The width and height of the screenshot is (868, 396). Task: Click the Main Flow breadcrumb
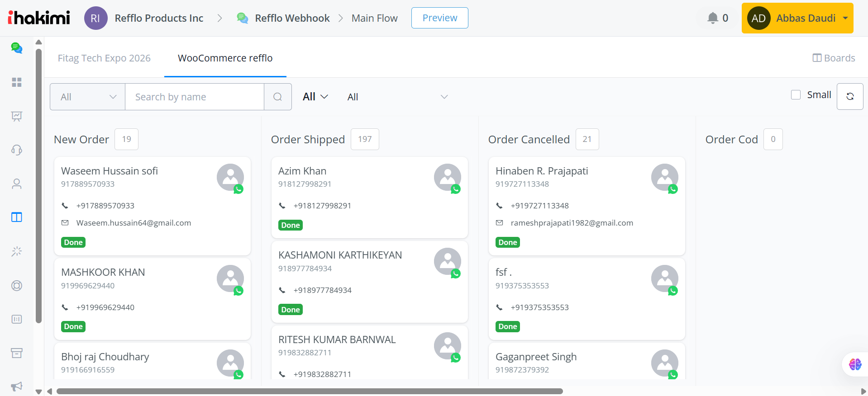pos(375,18)
